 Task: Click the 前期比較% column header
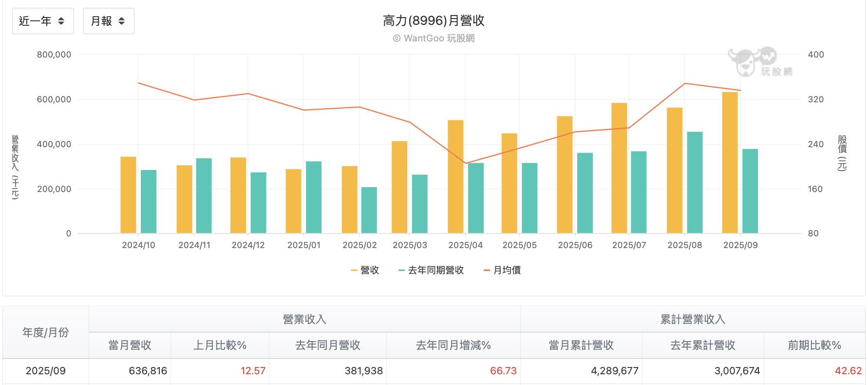pyautogui.click(x=814, y=346)
